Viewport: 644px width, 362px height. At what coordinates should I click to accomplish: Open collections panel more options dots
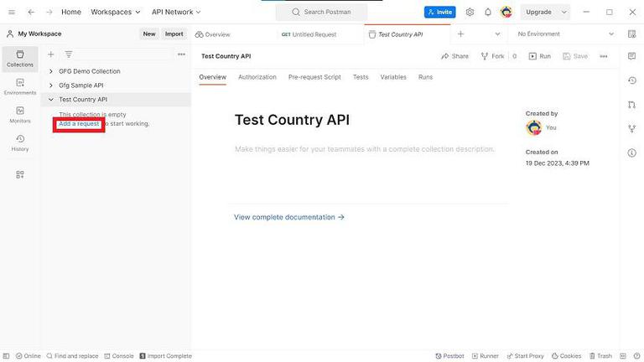181,54
